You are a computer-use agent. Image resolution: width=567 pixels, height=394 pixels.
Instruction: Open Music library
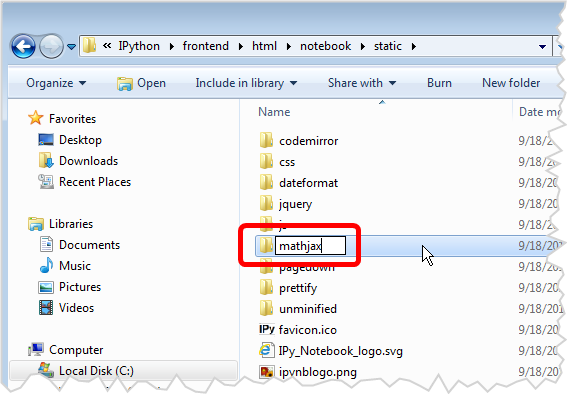pos(75,266)
